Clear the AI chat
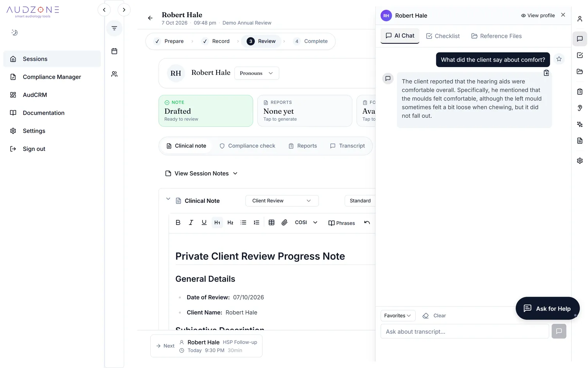Image resolution: width=588 pixels, height=368 pixels. click(434, 316)
